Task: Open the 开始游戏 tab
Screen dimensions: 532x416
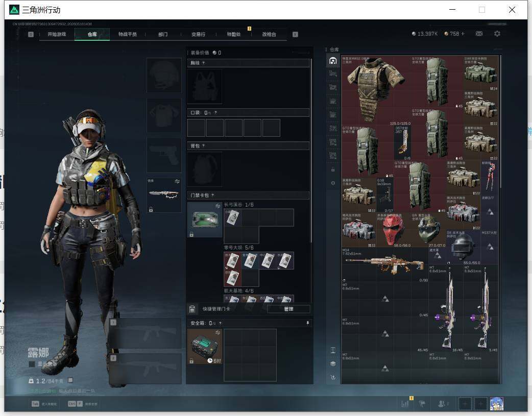Action: click(57, 34)
